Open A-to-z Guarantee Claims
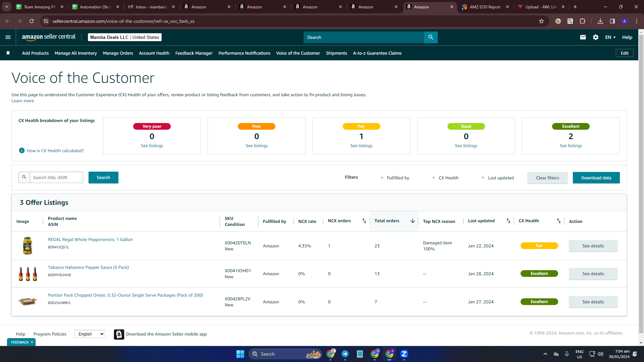644x362 pixels. (x=377, y=53)
